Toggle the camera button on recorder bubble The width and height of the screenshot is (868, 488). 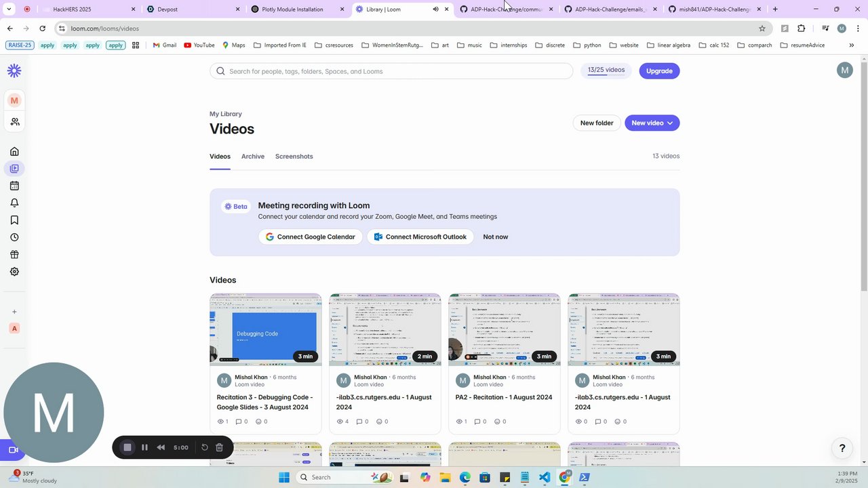[12, 450]
